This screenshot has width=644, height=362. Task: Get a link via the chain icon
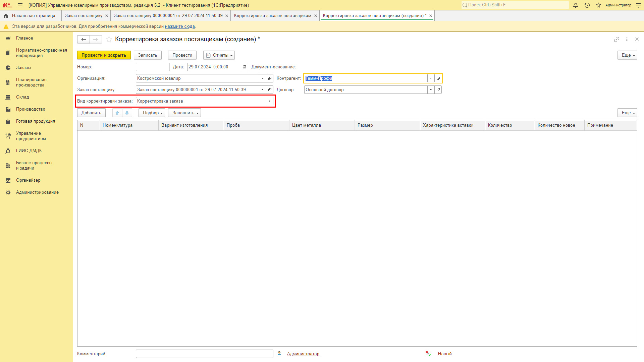616,39
